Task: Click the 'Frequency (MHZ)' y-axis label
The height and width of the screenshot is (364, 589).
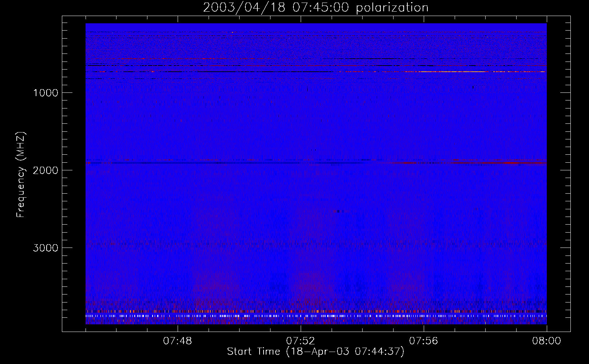Action: pyautogui.click(x=20, y=175)
